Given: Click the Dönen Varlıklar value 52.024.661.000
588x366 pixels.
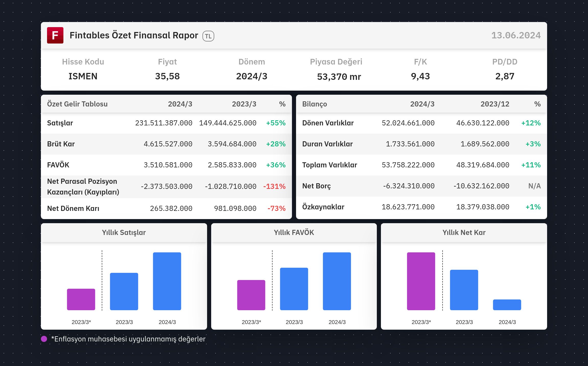Looking at the screenshot, I should click(408, 123).
